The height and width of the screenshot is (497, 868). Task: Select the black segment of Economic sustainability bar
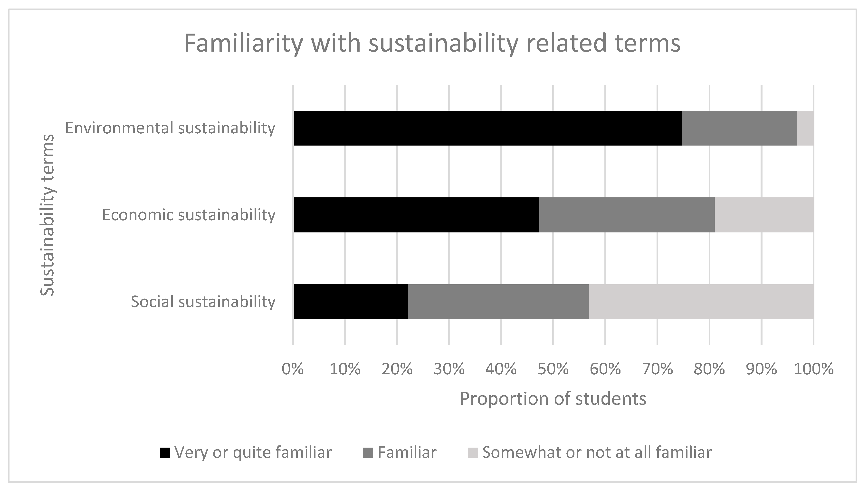pyautogui.click(x=416, y=215)
